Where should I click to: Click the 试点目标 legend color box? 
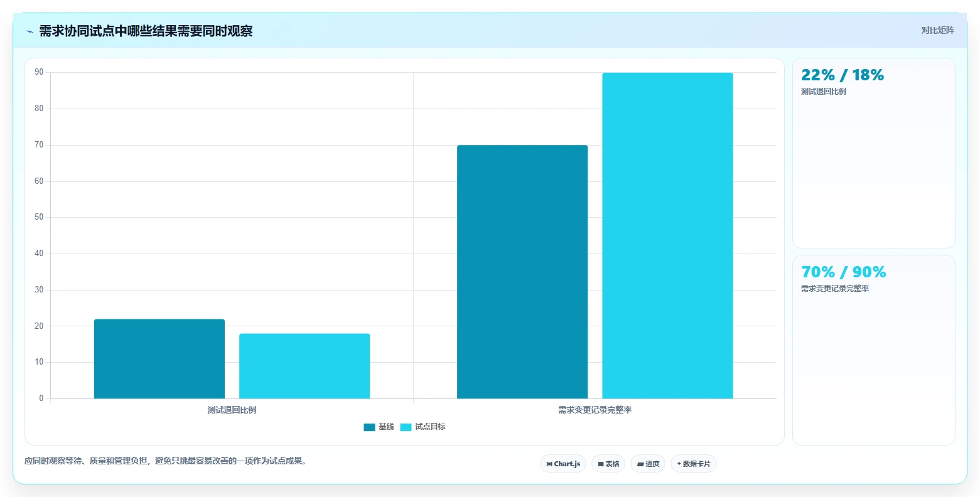pyautogui.click(x=406, y=427)
